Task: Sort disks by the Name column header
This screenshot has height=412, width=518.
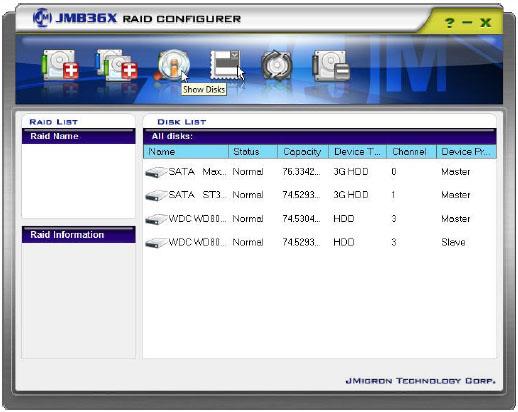Action: 186,152
